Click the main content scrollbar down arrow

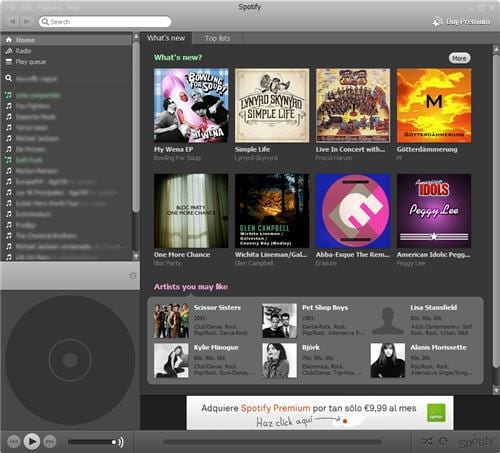(496, 389)
